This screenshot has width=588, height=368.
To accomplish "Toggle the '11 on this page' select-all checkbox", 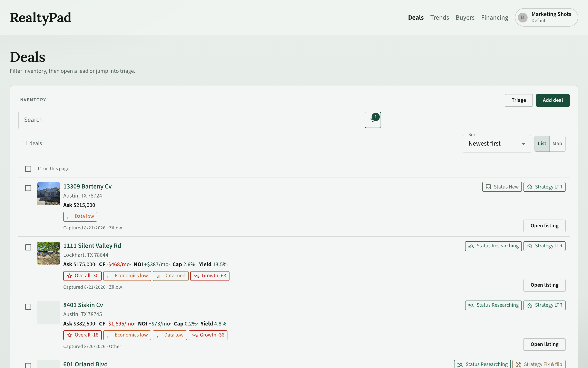I will (28, 169).
